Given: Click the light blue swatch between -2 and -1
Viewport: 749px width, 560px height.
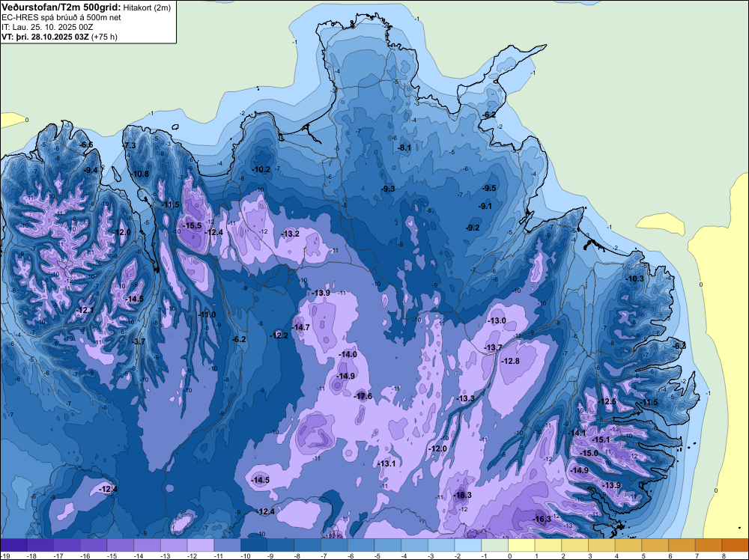Looking at the screenshot, I should click(x=468, y=544).
